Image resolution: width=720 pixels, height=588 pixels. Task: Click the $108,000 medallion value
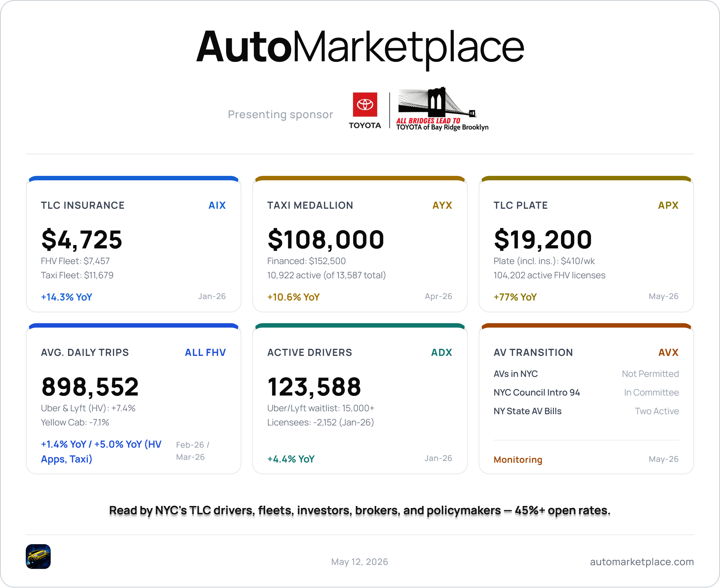(x=326, y=240)
